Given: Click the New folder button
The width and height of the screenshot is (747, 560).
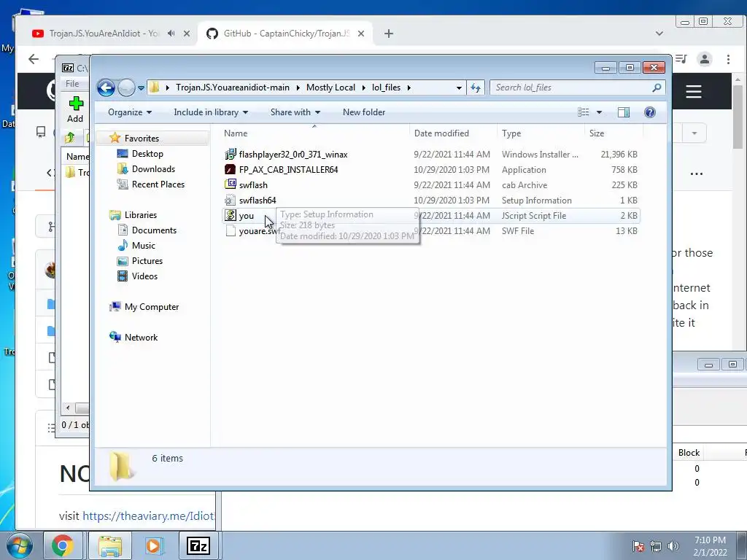Looking at the screenshot, I should 364,112.
